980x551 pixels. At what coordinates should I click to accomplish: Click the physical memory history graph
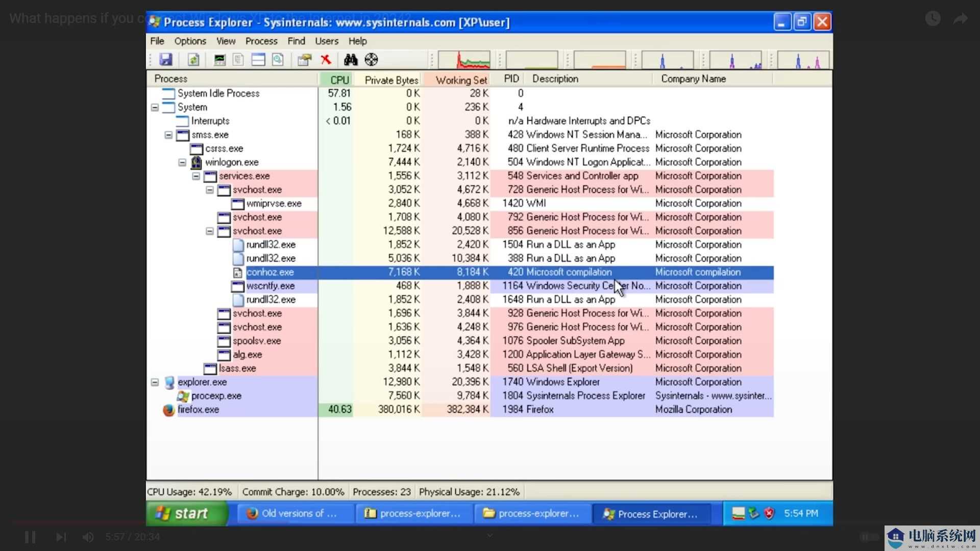tap(600, 60)
